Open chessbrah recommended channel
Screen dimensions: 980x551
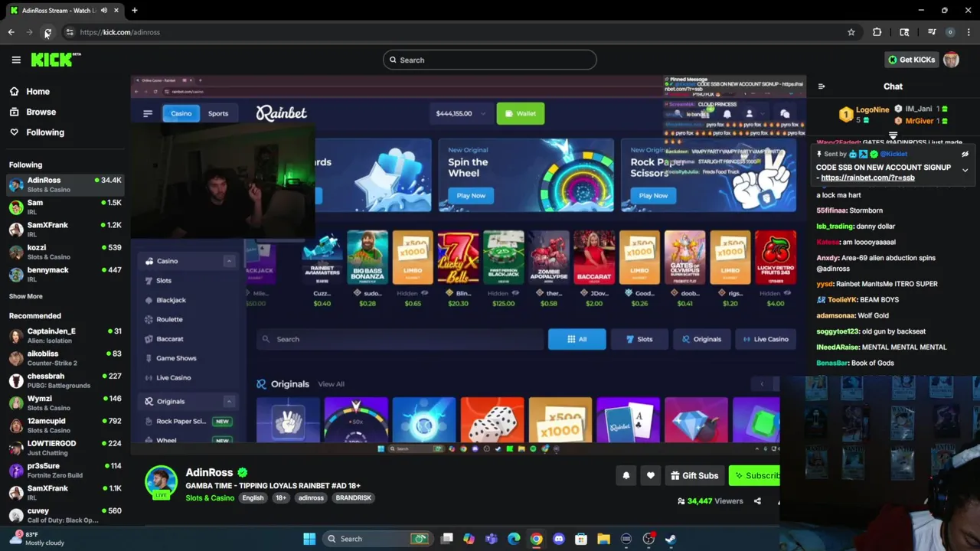coord(65,380)
